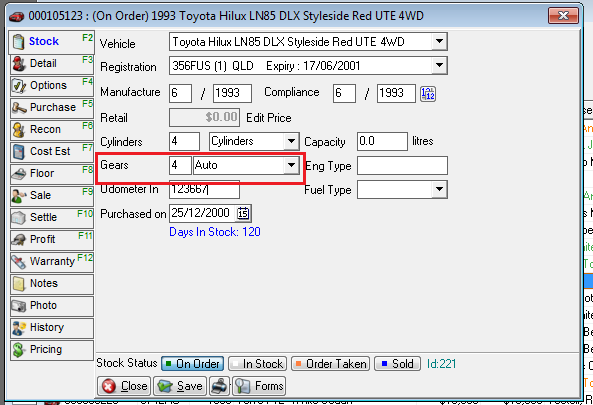Click the Close button
The width and height of the screenshot is (593, 405).
124,386
